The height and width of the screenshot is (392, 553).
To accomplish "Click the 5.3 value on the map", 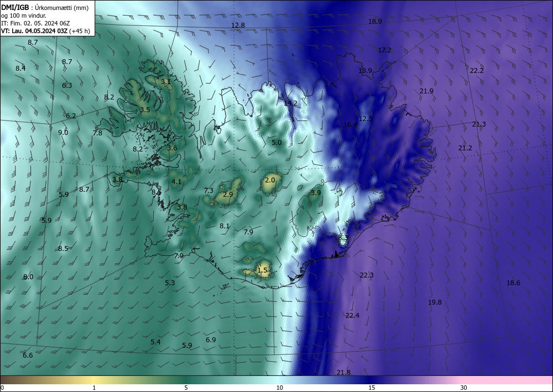I will coord(170,283).
